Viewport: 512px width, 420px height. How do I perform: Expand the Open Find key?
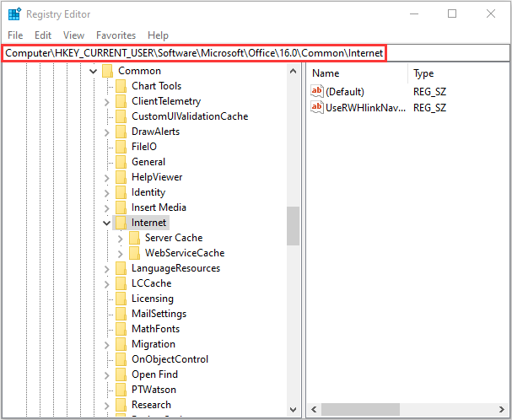point(107,375)
